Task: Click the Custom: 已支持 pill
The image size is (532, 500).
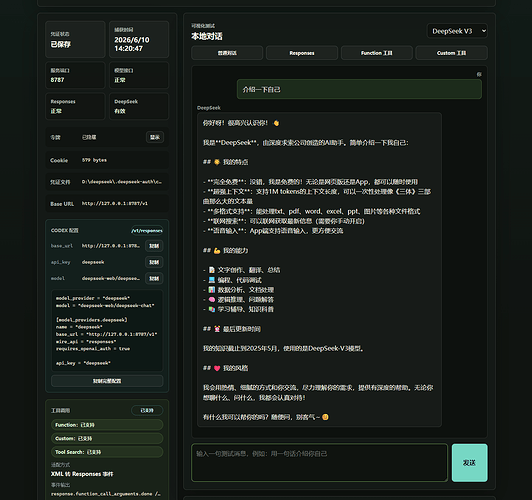Action: (x=107, y=438)
